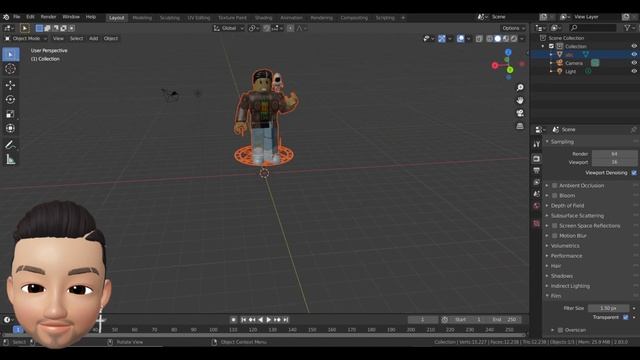Image resolution: width=640 pixels, height=360 pixels.
Task: Open the Render menu
Action: pyautogui.click(x=48, y=17)
